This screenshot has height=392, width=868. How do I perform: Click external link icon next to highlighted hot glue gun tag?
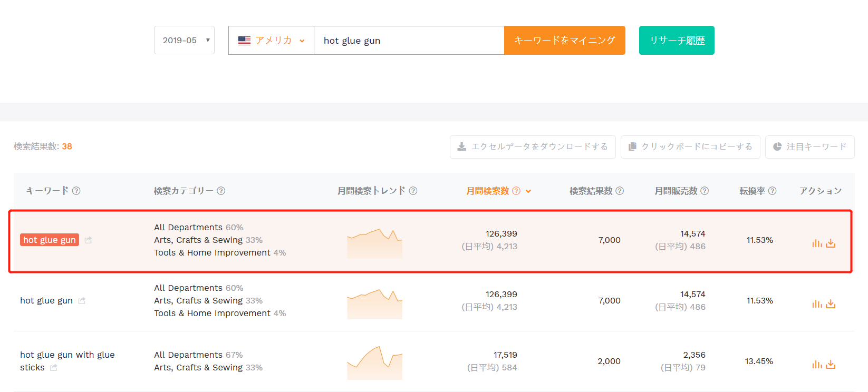(88, 240)
